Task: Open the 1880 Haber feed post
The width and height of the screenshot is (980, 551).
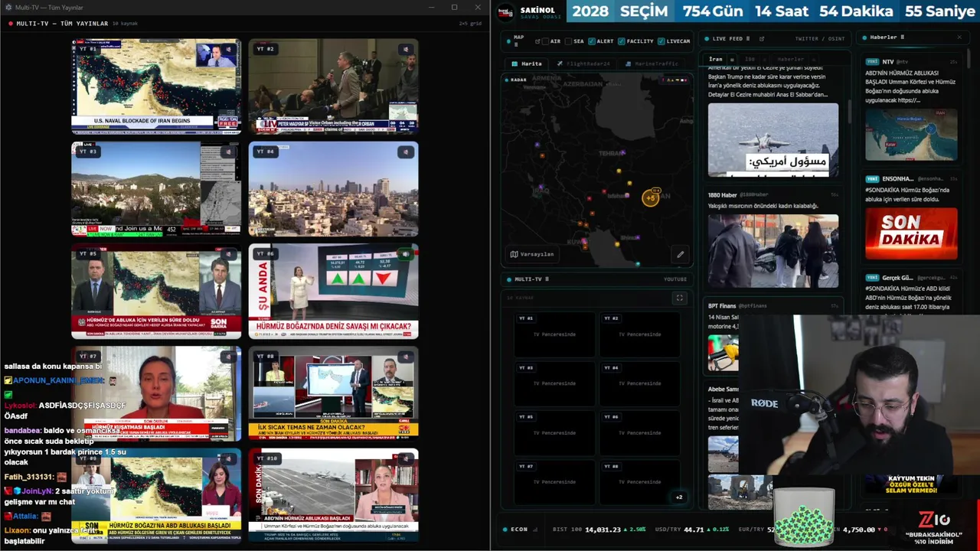Action: 773,240
